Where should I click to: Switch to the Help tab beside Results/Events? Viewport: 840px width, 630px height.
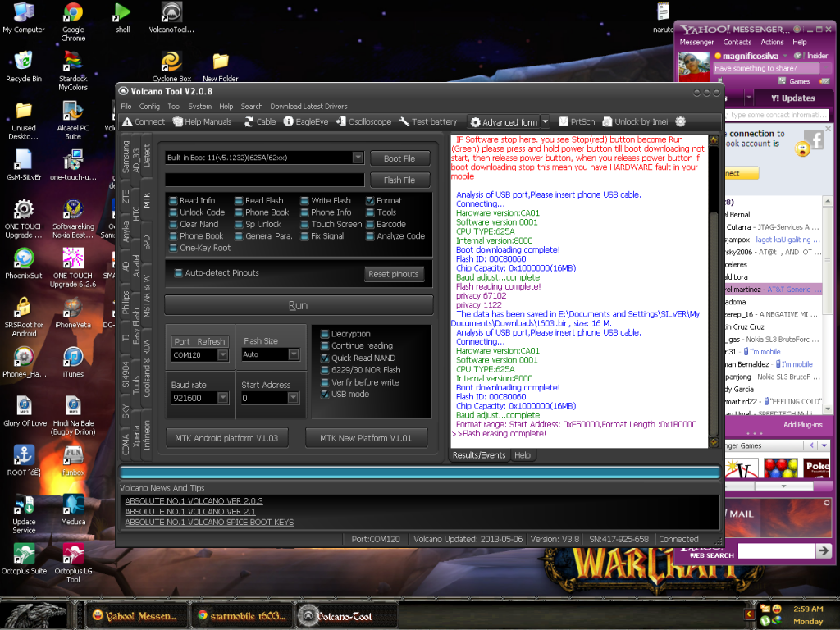tap(522, 455)
